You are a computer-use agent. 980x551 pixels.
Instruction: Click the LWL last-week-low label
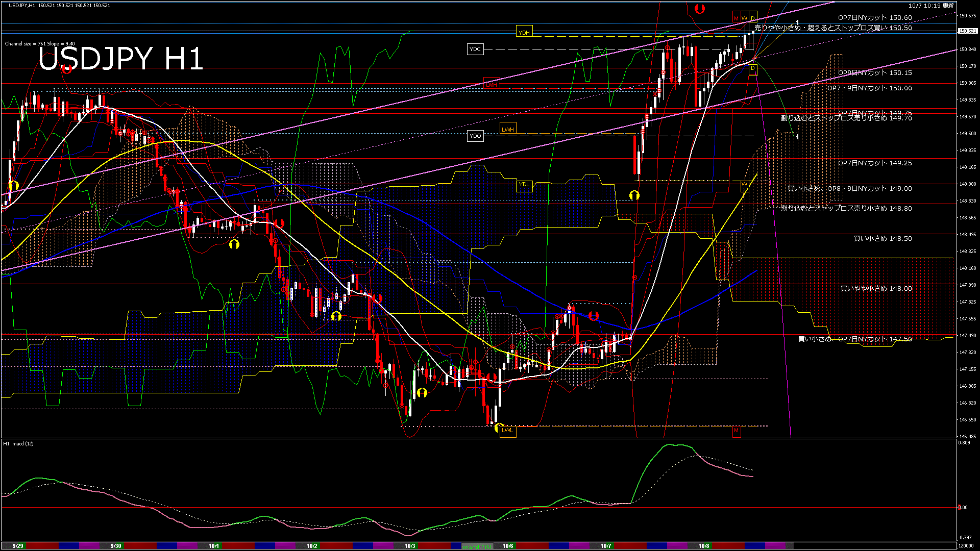click(507, 430)
